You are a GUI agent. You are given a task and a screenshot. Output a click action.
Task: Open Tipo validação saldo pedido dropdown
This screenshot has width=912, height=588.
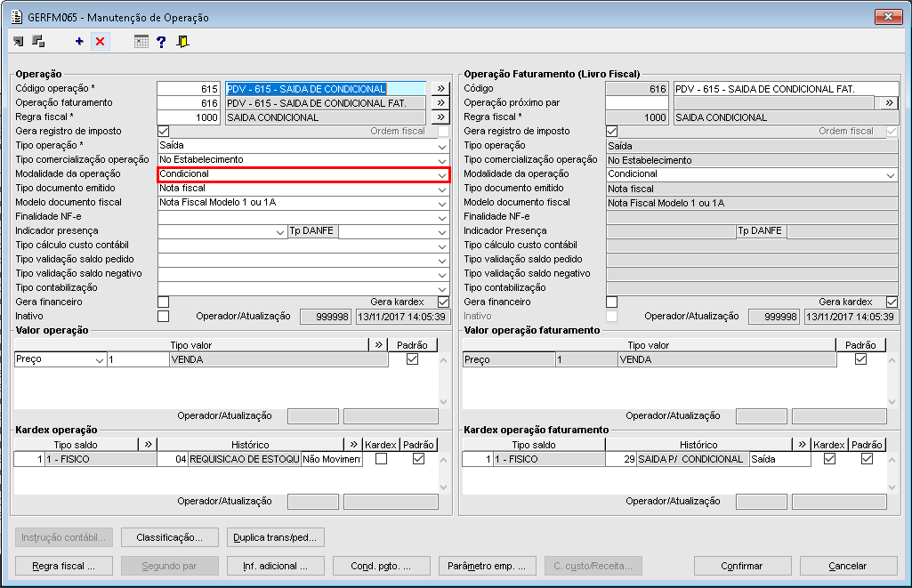[x=442, y=260]
